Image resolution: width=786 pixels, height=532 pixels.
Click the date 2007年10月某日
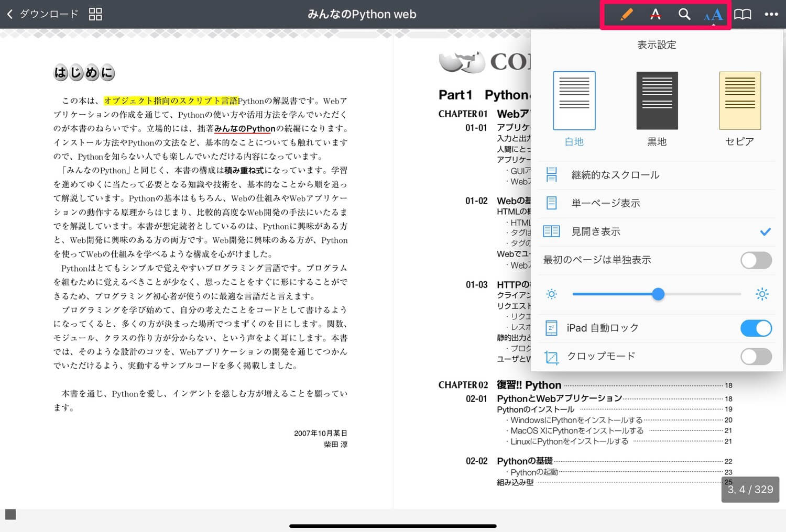pos(321,433)
